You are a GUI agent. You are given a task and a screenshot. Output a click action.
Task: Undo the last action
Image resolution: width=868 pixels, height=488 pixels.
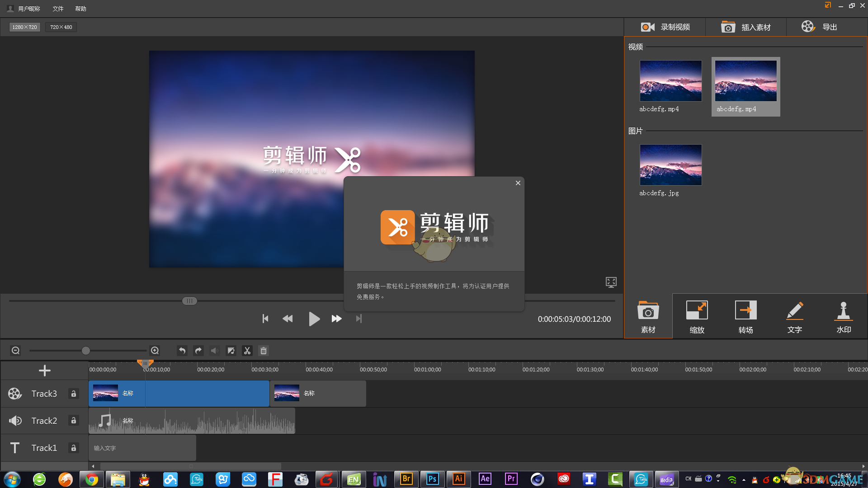pos(182,350)
